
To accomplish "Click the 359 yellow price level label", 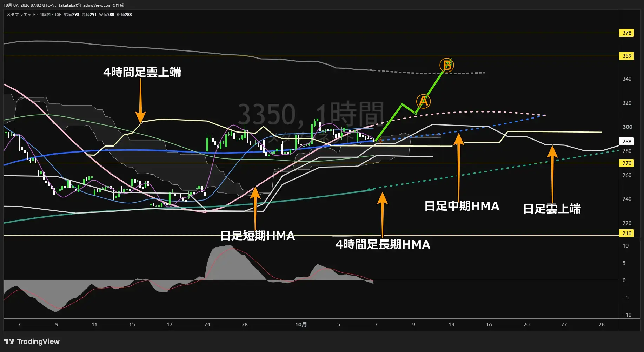I will coord(627,56).
